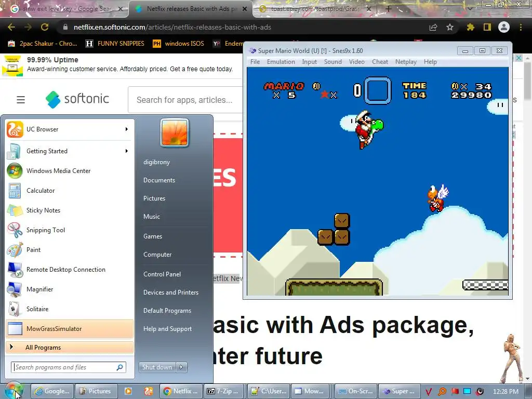532x399 pixels.
Task: Open the Music library link
Action: pyautogui.click(x=151, y=217)
